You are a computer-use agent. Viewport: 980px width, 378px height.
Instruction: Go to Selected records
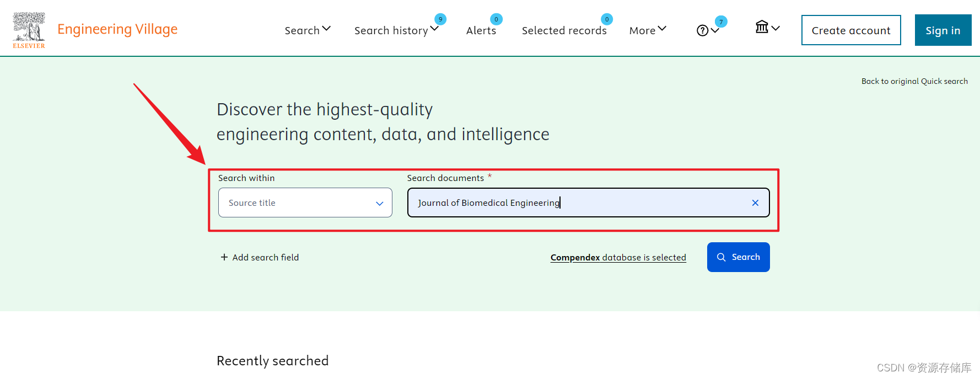[x=564, y=30]
